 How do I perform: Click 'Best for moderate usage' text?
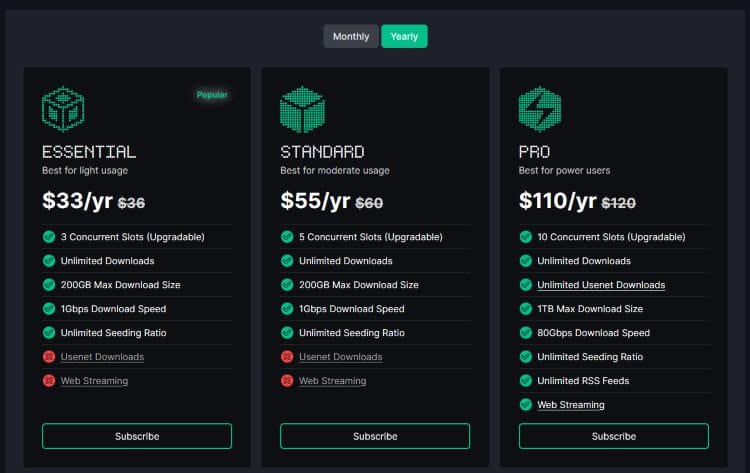pyautogui.click(x=335, y=170)
